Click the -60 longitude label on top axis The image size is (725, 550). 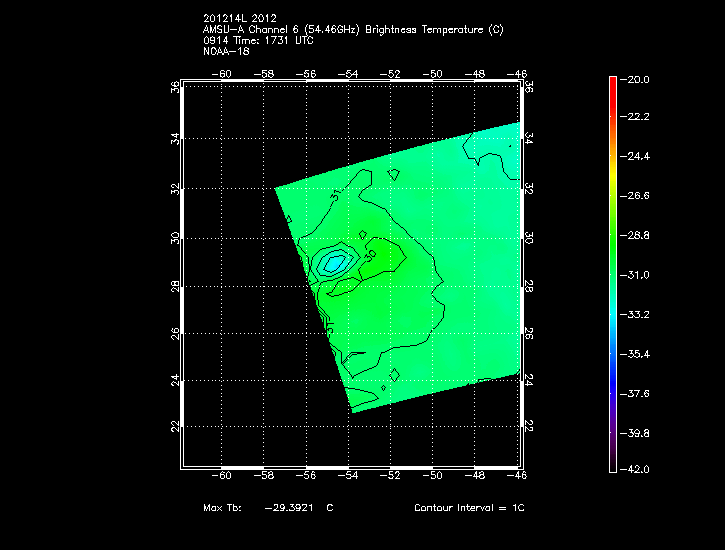[223, 74]
